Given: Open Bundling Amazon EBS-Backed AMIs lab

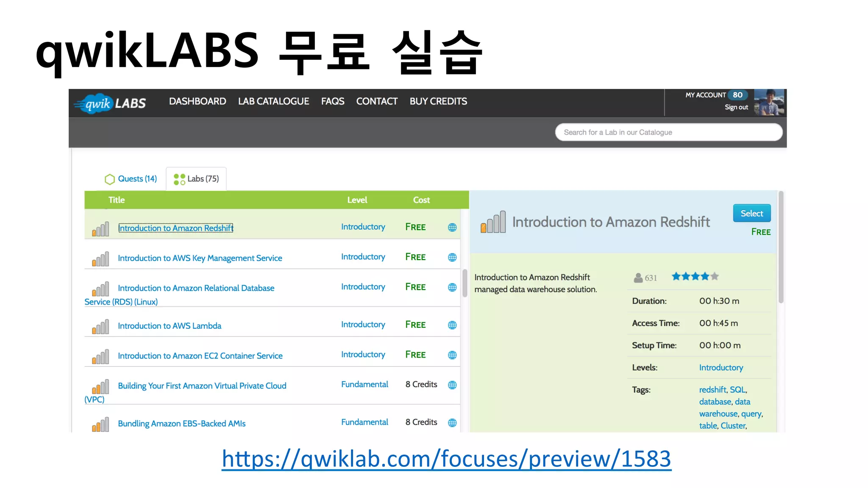Looking at the screenshot, I should click(x=181, y=424).
